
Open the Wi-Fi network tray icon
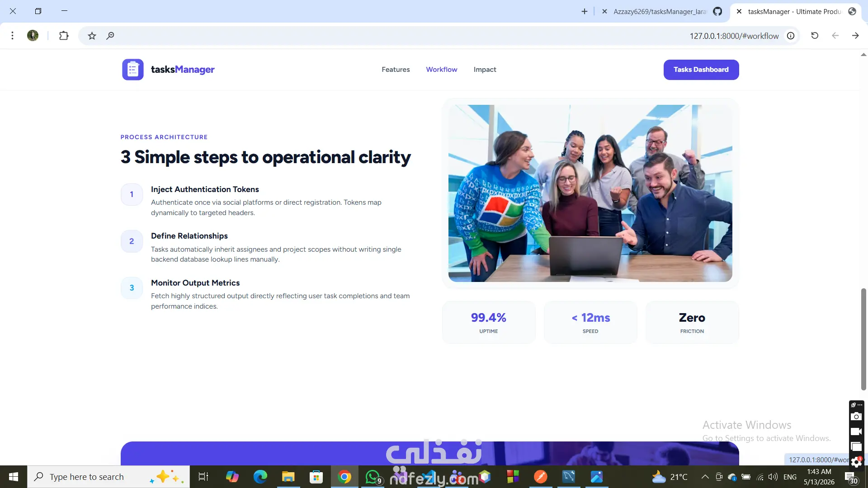760,477
